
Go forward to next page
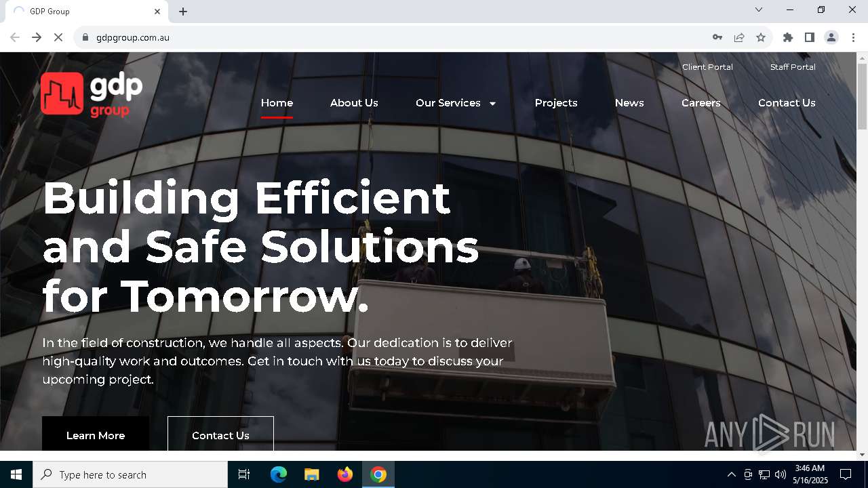pos(37,37)
